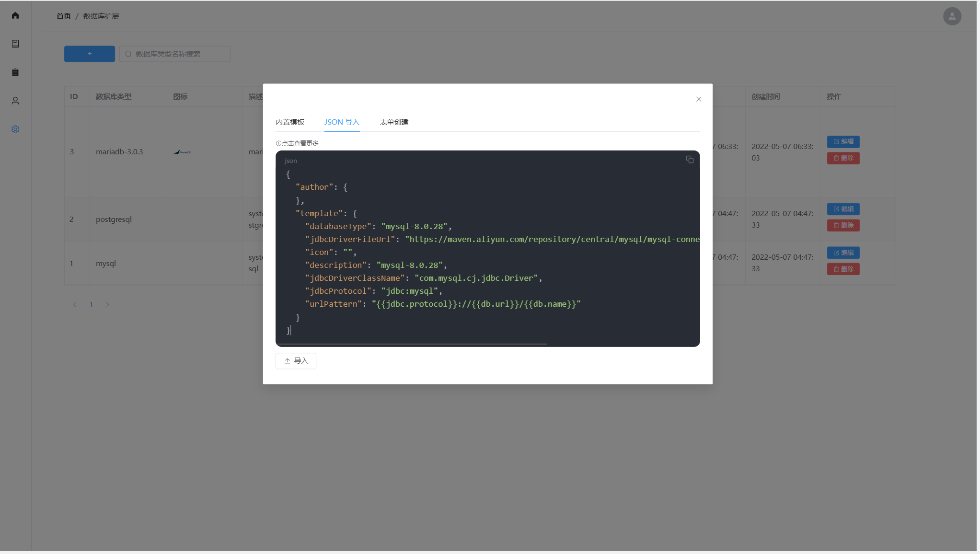Switch to the 内置模板 tab
The height and width of the screenshot is (554, 980).
[x=290, y=122]
